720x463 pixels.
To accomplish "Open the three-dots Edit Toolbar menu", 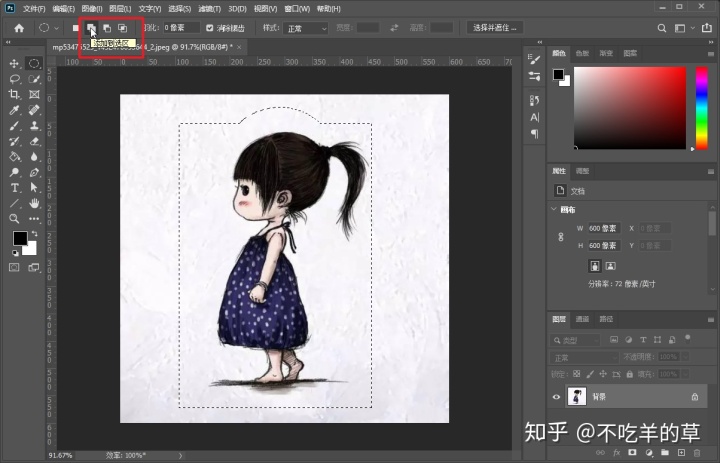I will click(x=34, y=219).
